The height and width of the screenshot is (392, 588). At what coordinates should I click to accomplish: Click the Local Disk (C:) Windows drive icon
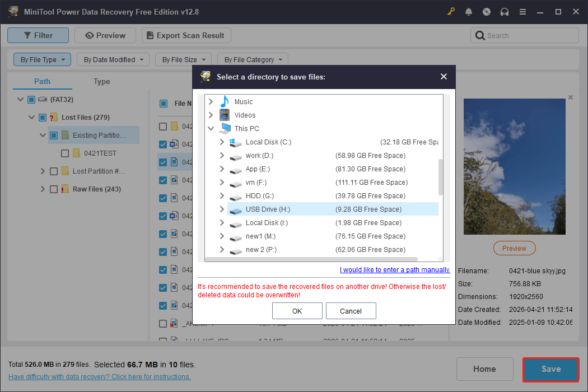pyautogui.click(x=236, y=142)
